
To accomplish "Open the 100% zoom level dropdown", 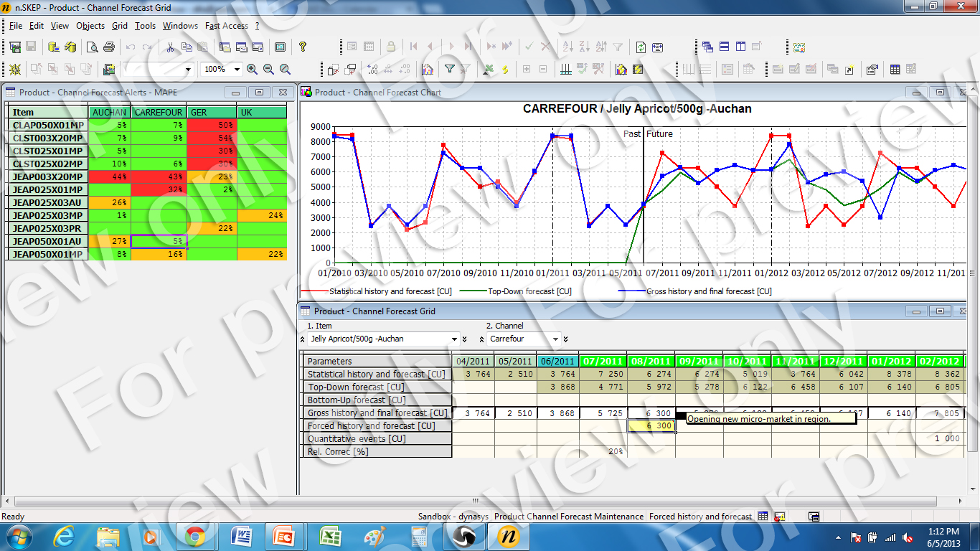I will coord(237,70).
